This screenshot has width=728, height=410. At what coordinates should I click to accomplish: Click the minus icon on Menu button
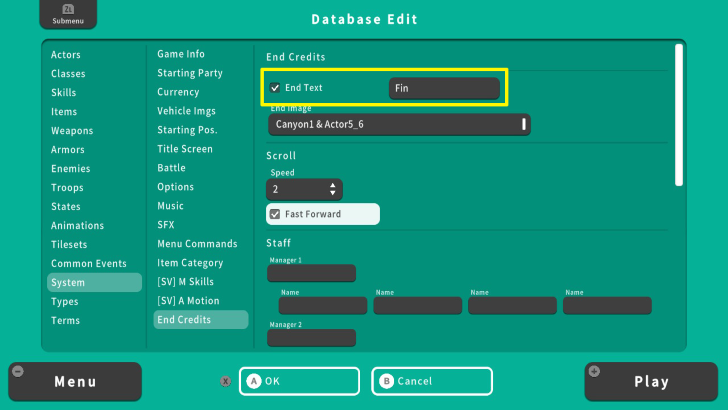(18, 371)
